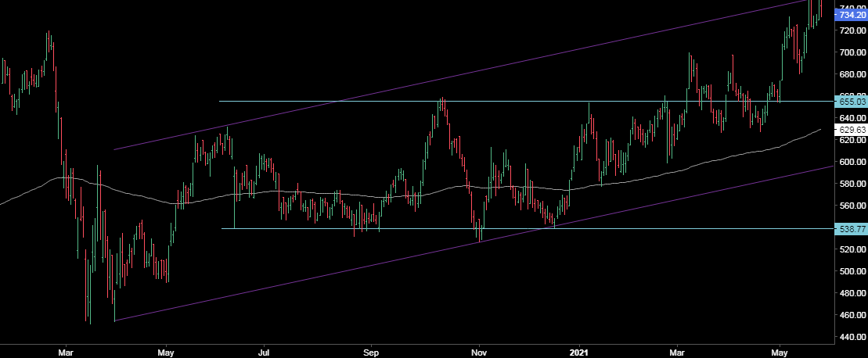Click the 640.00 price axis label
Viewport: 868px width, 358px height.
(x=852, y=118)
